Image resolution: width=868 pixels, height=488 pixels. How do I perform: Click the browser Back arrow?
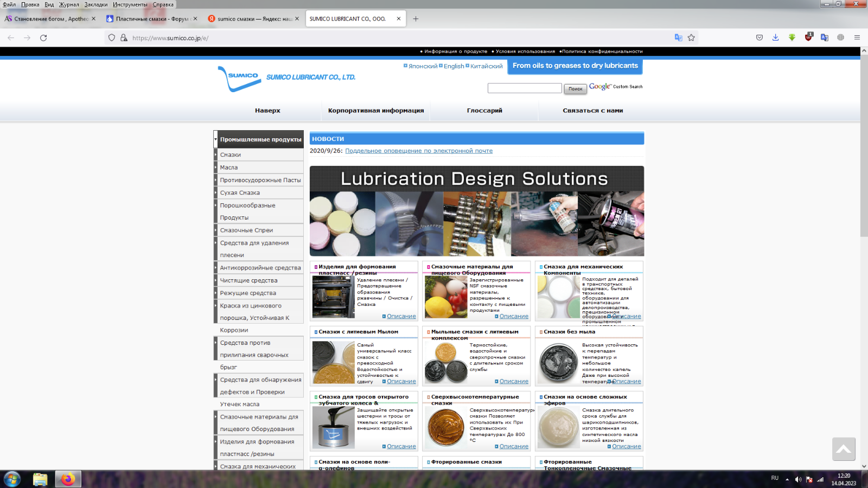[x=11, y=38]
